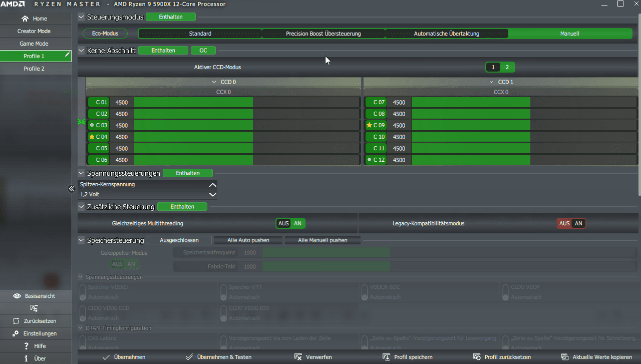Screen dimensions: 641x364
Task: Click the Über info icon
Action: pyautogui.click(x=26, y=358)
